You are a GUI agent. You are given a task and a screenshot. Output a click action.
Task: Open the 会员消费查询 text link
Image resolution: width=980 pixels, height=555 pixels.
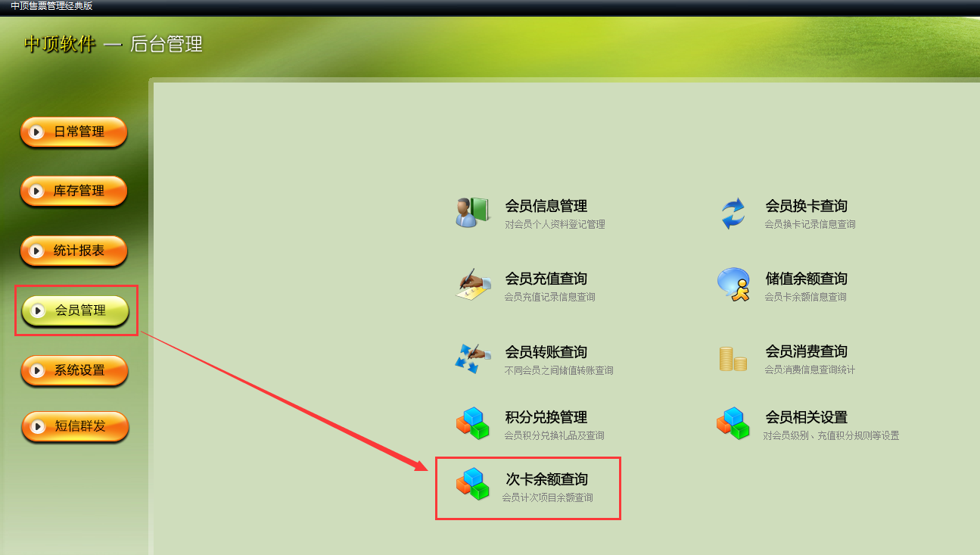point(806,351)
